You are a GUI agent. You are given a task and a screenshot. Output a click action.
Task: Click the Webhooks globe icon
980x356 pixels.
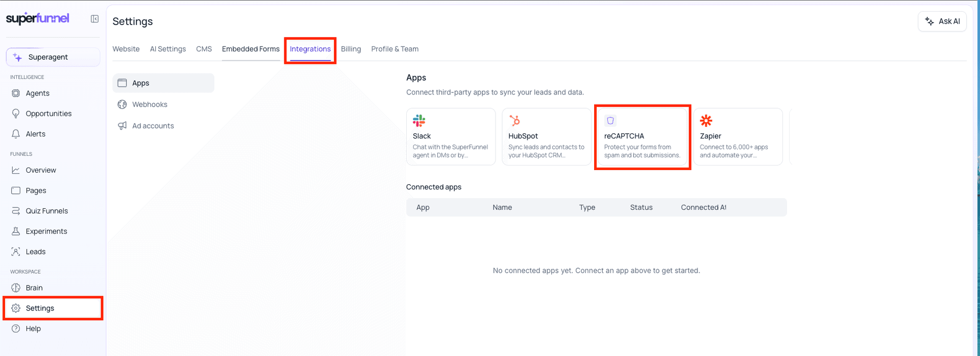click(122, 104)
